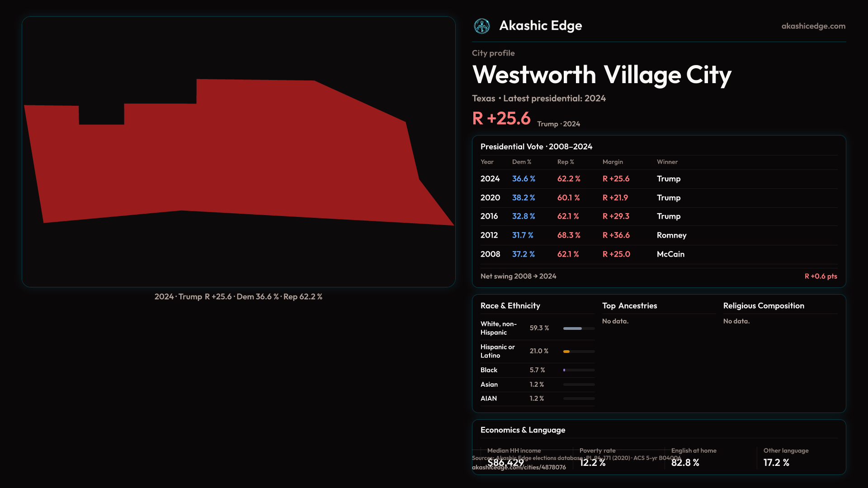
Task: Click the Religious Composition heading
Action: click(x=763, y=306)
